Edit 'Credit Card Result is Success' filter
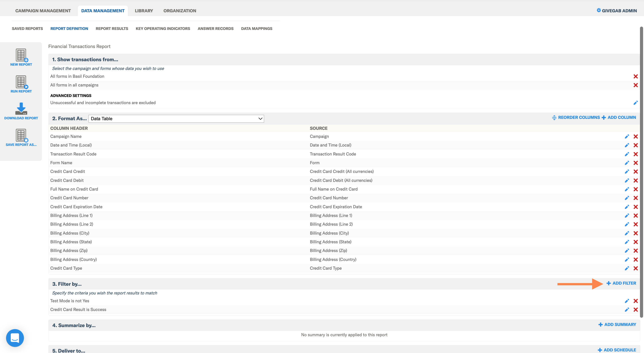This screenshot has width=644, height=353. (x=627, y=309)
